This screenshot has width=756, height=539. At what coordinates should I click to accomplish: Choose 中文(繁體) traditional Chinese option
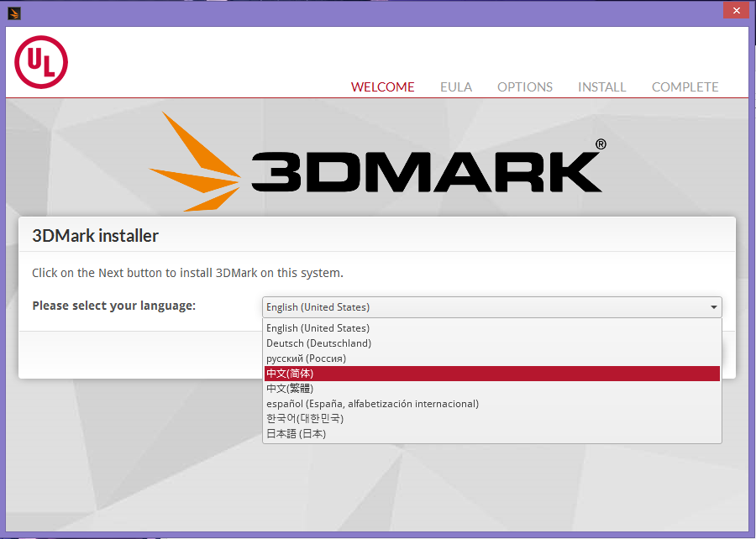[x=290, y=389]
